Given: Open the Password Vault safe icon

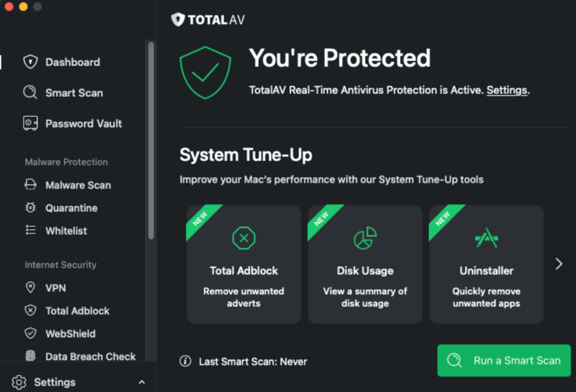Looking at the screenshot, I should point(30,123).
